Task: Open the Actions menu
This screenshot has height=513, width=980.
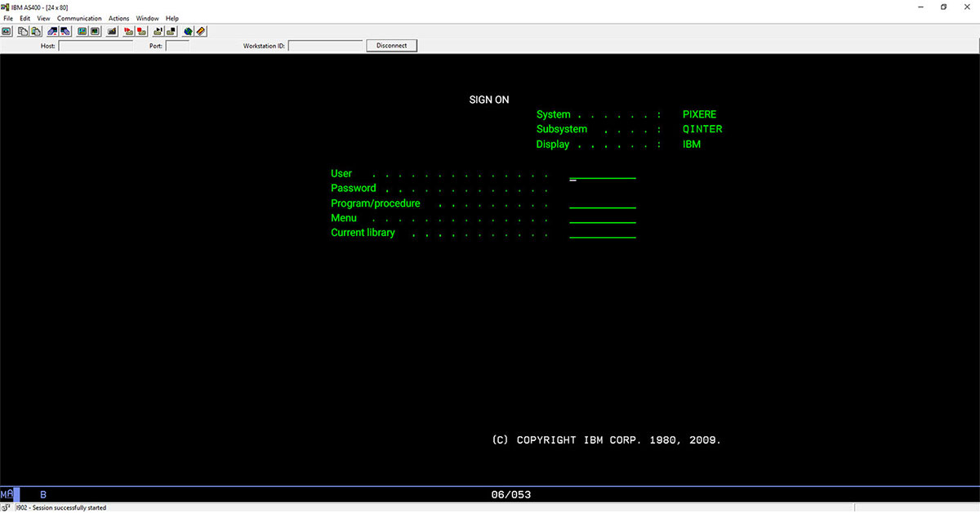Action: (118, 18)
